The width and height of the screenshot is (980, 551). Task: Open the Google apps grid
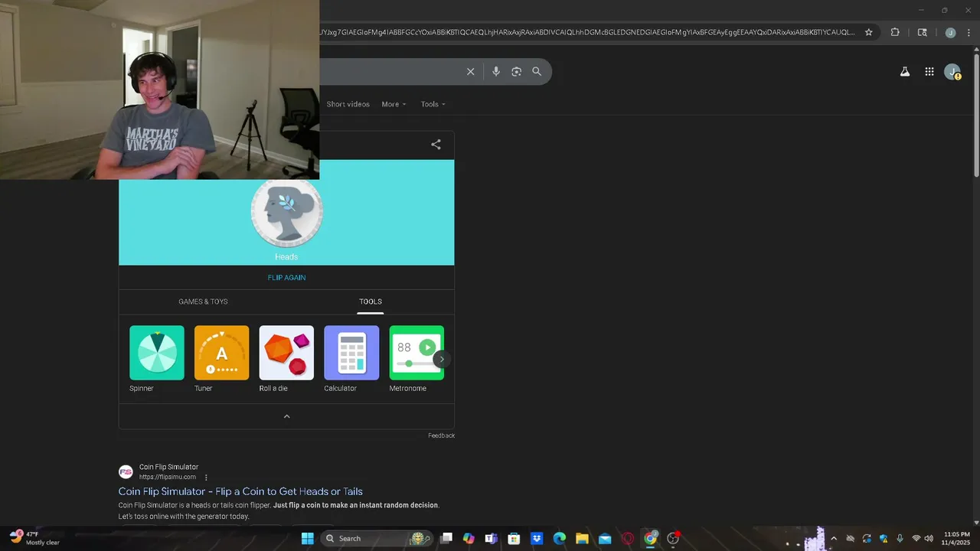929,72
